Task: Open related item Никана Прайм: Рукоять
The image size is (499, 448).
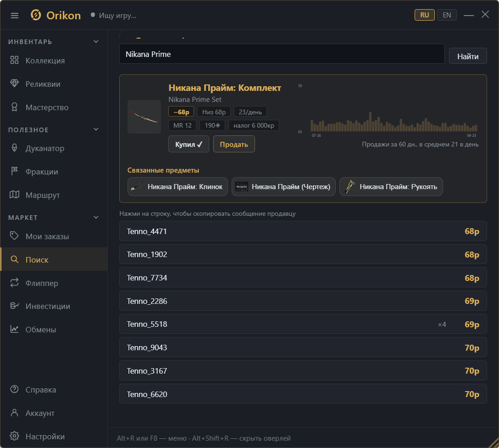Action: click(391, 186)
